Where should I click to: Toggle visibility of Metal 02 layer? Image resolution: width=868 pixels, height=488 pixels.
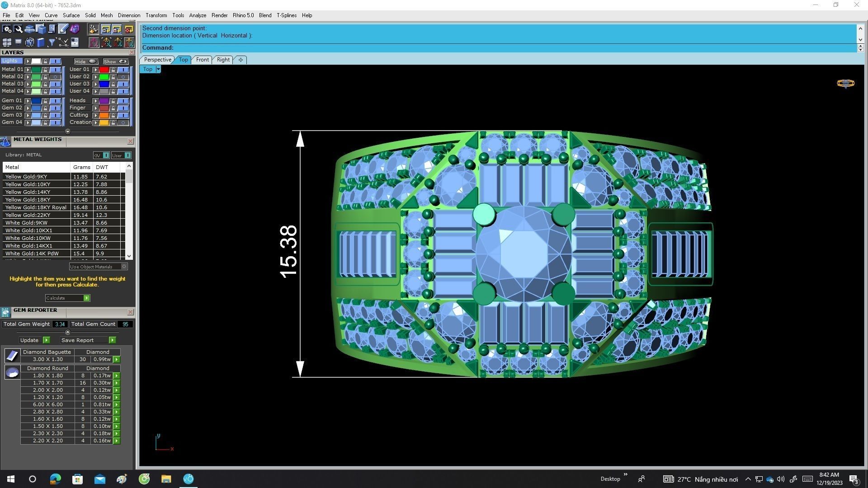[56, 77]
